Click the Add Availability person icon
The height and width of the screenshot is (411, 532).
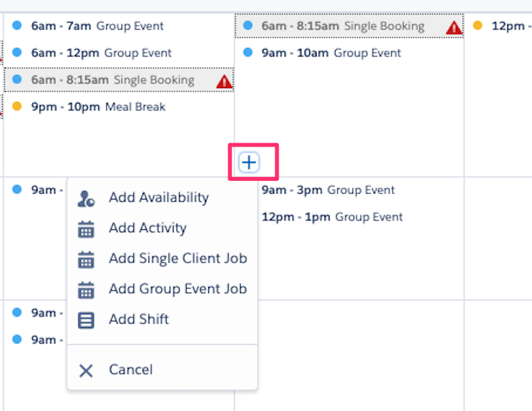coord(86,198)
